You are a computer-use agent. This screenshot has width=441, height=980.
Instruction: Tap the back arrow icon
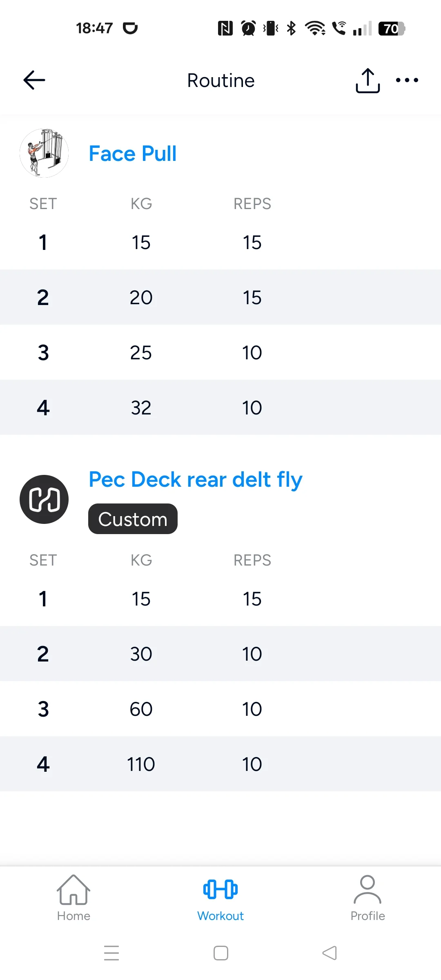(x=34, y=80)
